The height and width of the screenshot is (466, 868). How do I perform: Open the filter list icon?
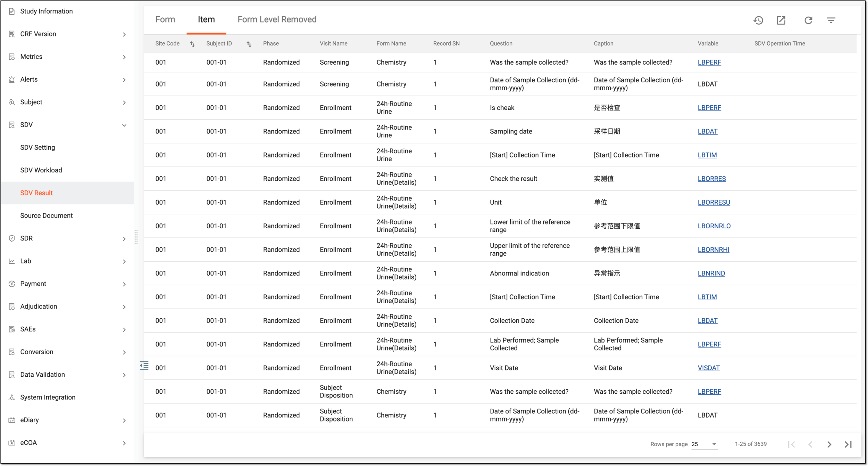point(831,20)
